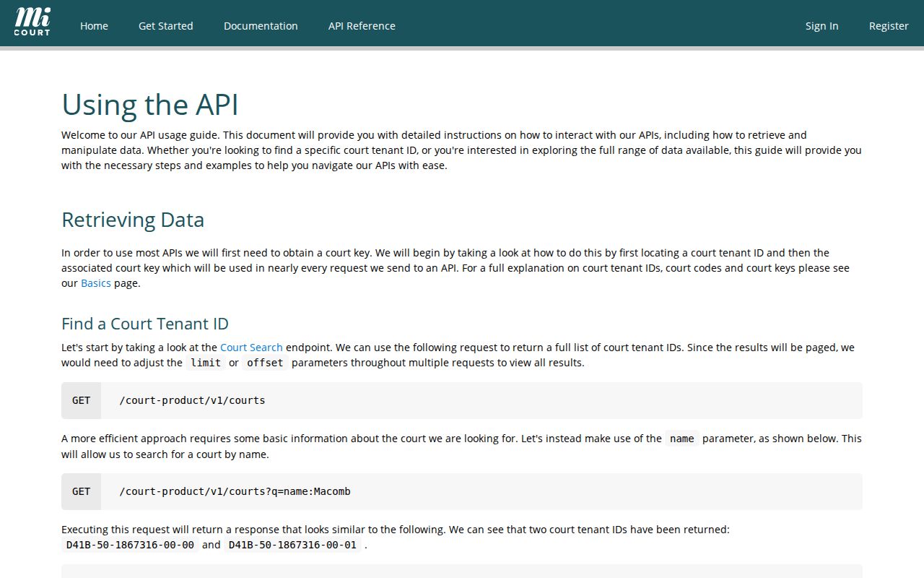This screenshot has height=578, width=924.
Task: Open the Documentation nav link
Action: tap(261, 26)
